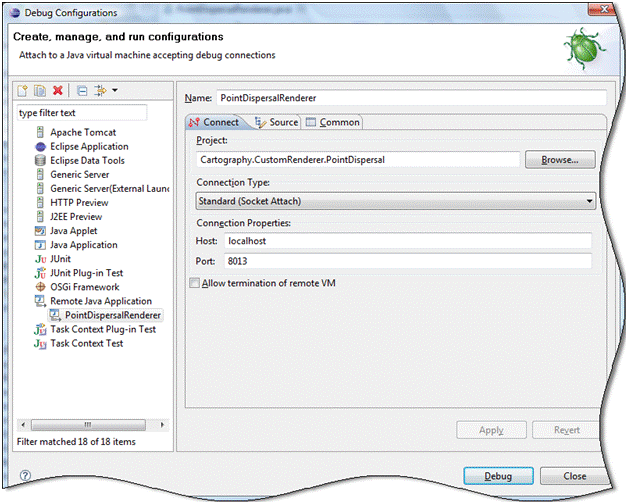
Task: Click the J2EE Preview icon
Action: (x=40, y=217)
